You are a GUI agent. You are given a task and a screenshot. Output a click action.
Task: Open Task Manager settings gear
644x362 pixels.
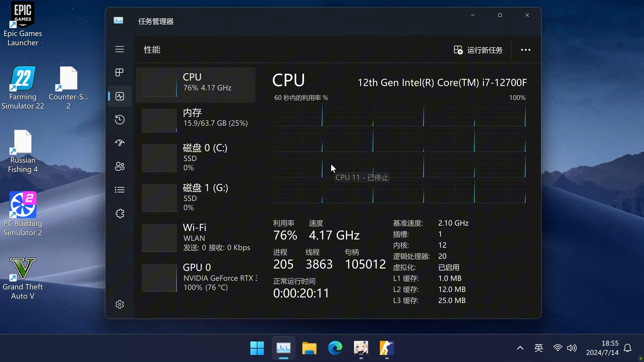pyautogui.click(x=120, y=304)
